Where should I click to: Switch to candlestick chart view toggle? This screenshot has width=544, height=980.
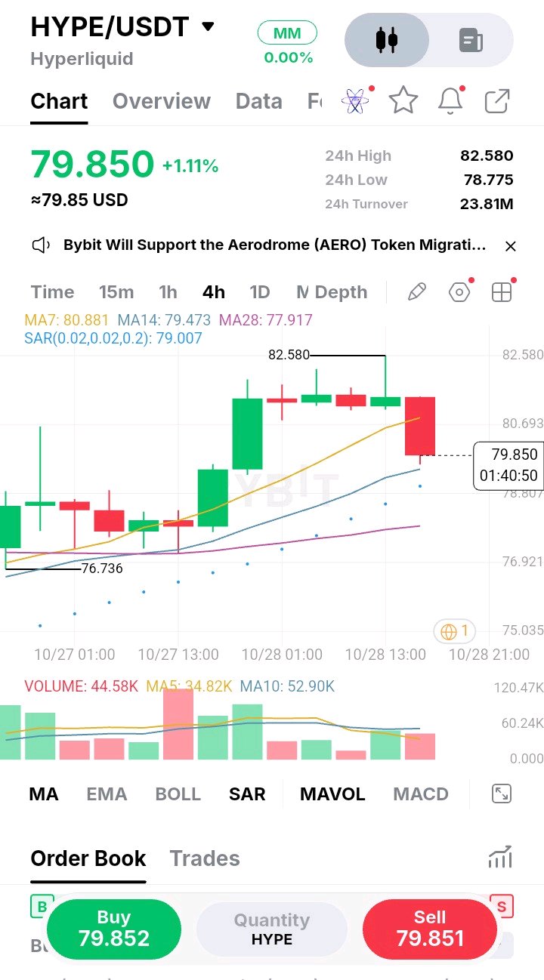pos(387,39)
